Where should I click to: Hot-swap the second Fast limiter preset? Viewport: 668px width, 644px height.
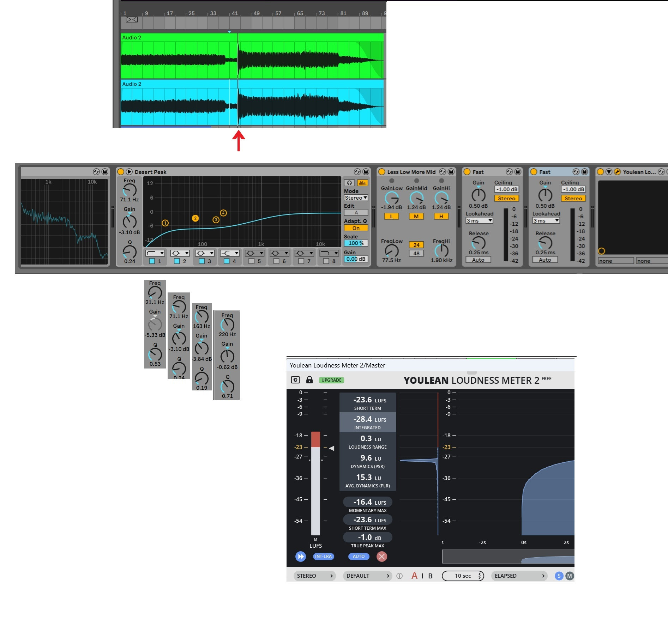coord(576,172)
